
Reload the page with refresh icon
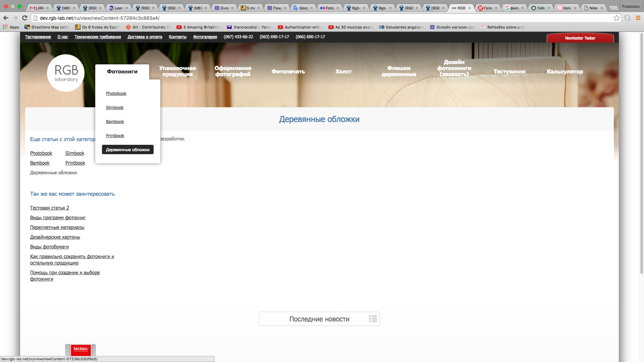(x=24, y=18)
